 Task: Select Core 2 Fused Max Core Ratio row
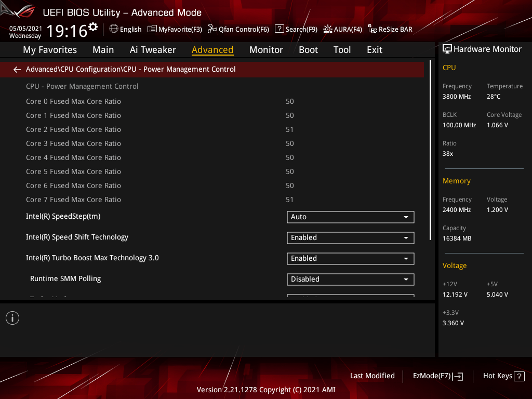coord(212,129)
